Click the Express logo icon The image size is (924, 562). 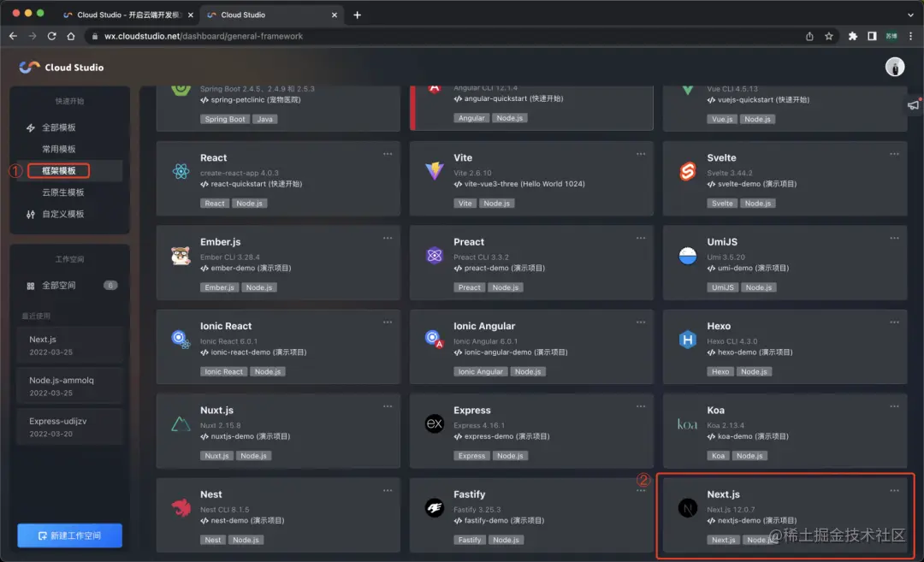click(435, 423)
